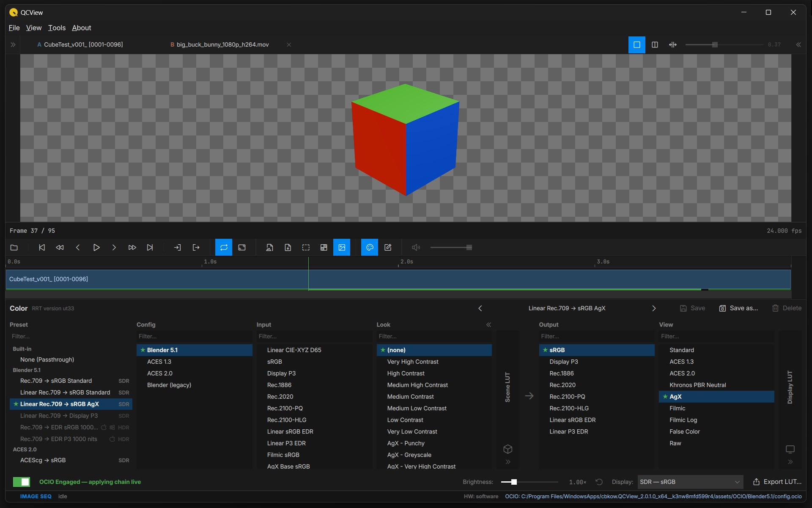Viewport: 812px width, 508px height.
Task: Switch to the big_buck_bunny_1080p_h264.mov tab
Action: click(x=222, y=45)
